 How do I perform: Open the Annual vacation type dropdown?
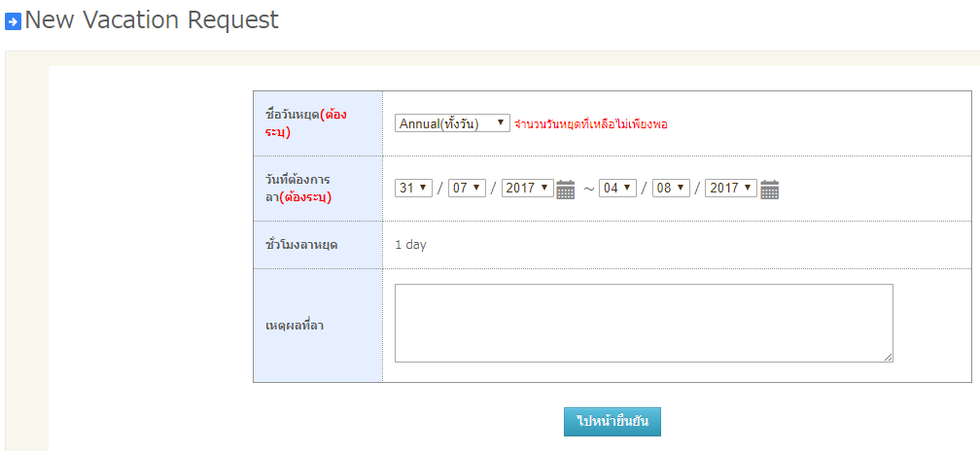(452, 123)
